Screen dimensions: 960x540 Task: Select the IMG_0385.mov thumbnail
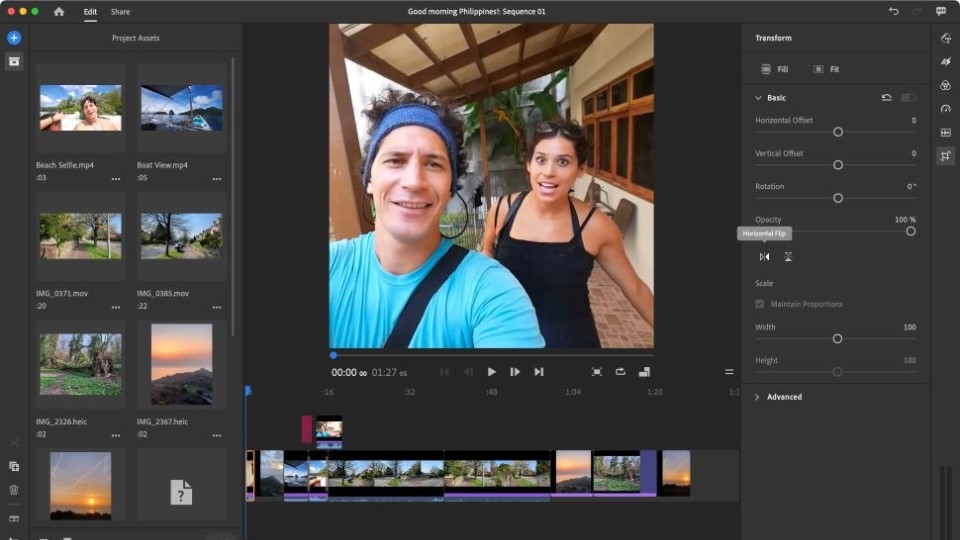click(x=181, y=236)
